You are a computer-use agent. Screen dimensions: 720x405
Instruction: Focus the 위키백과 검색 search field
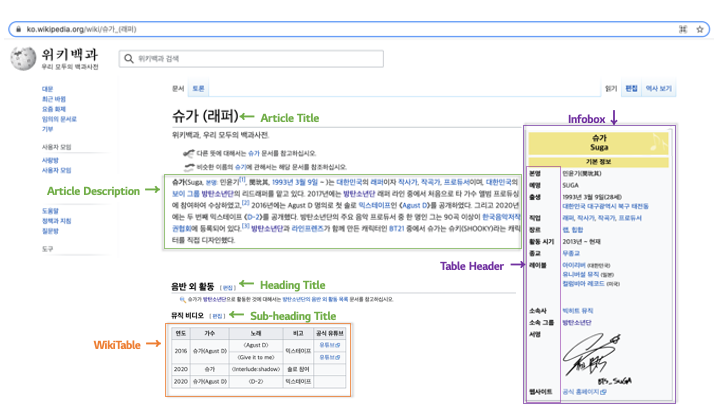click(x=251, y=59)
